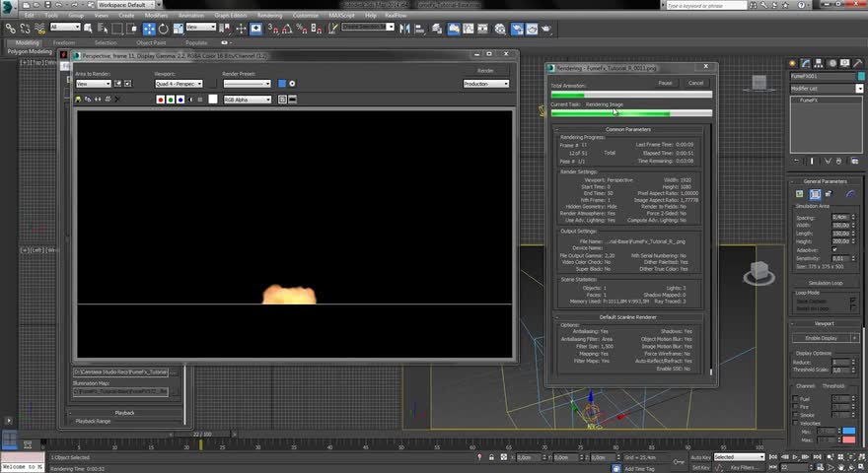Screen dimensions: 868x473
Task: Pause the current render
Action: tap(665, 83)
